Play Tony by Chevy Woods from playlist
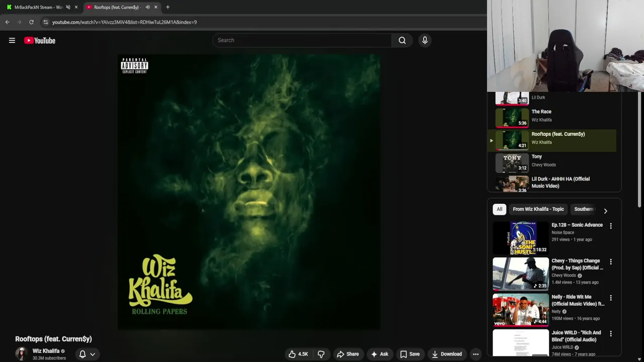The image size is (644, 362). 552,162
